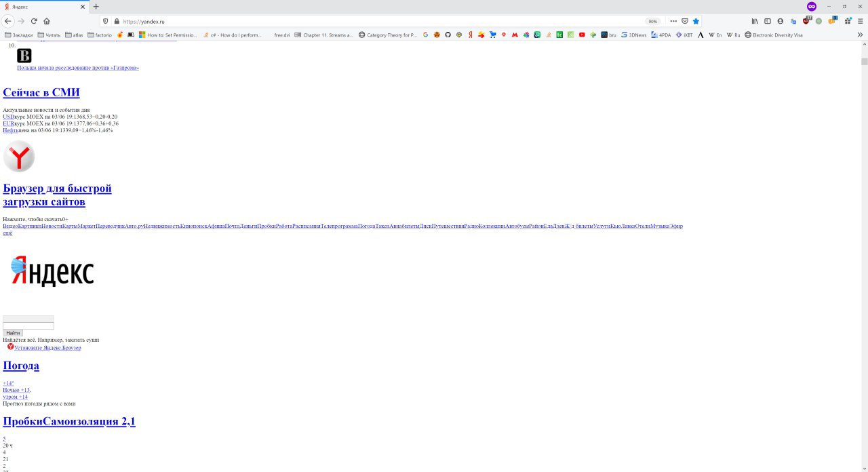Open the red Yandex Я bookmark icon

(x=470, y=35)
